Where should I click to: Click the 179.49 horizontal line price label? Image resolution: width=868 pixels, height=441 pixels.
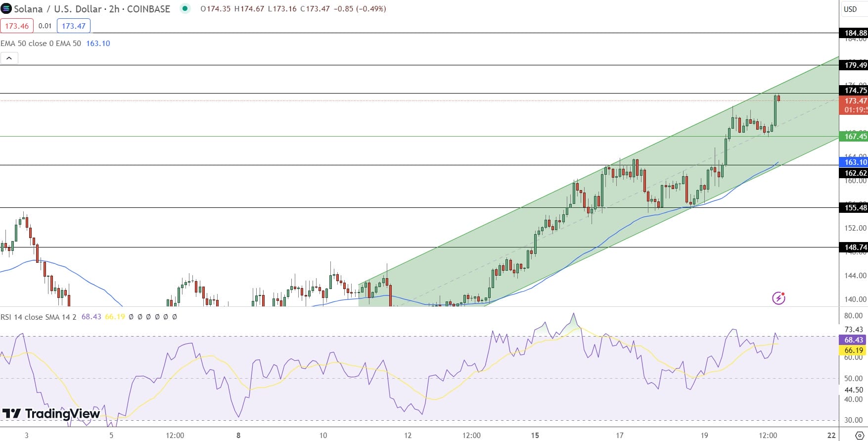point(854,65)
